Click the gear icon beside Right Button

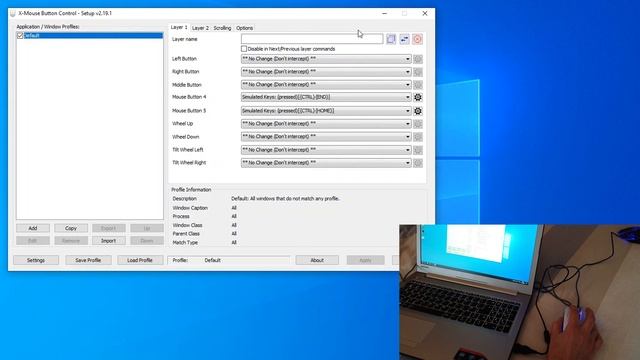[418, 72]
